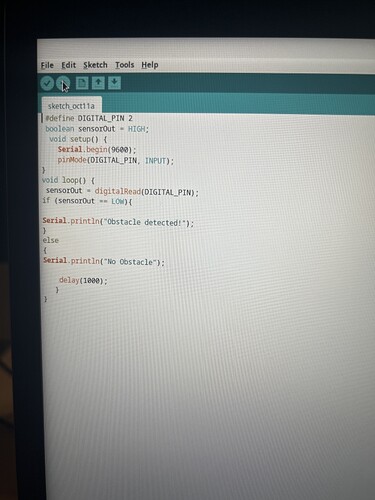Click the 'if (sensorOut == LOW){' line

(x=87, y=201)
